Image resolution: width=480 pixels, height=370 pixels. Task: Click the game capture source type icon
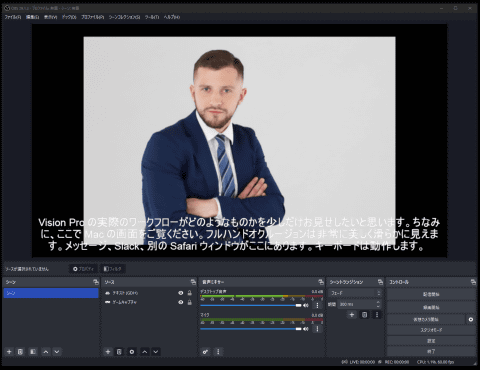(x=107, y=302)
